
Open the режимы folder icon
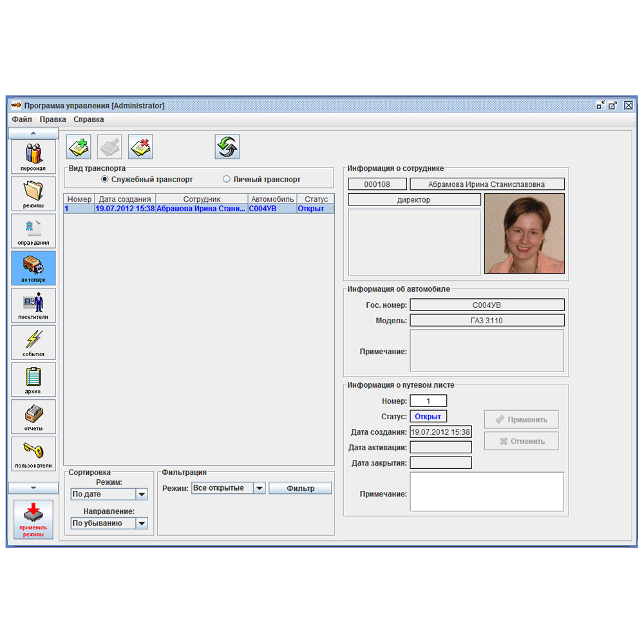(33, 193)
